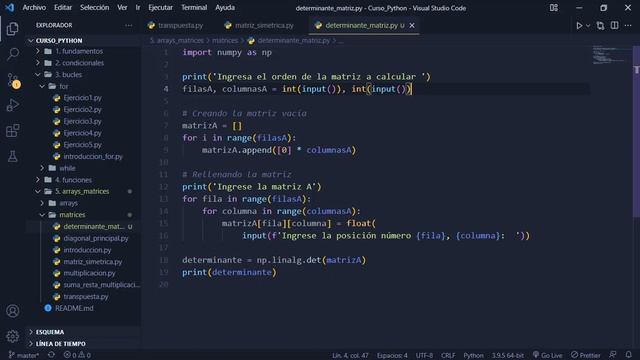Change line endings via CRLF indicator
The image size is (640, 360).
click(448, 355)
